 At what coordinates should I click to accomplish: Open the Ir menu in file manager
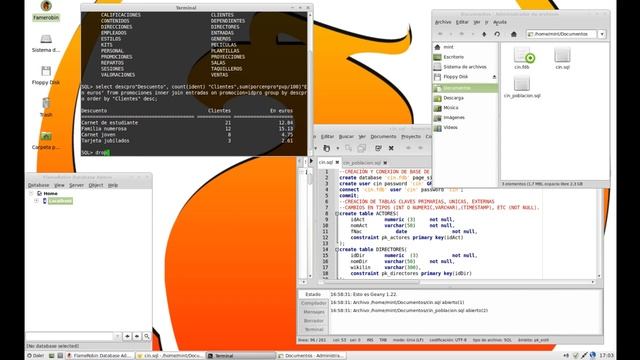tap(487, 22)
